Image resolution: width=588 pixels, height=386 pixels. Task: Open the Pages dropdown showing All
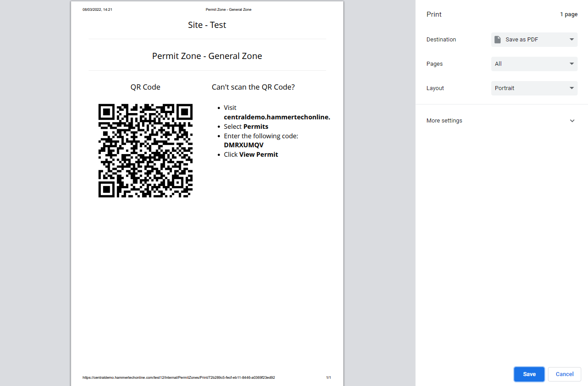534,64
